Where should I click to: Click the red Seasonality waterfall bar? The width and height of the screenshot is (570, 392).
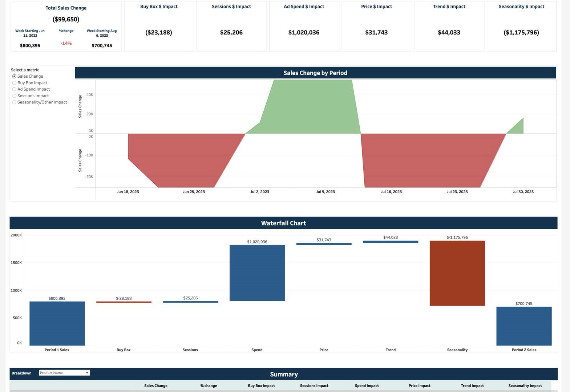pos(457,273)
